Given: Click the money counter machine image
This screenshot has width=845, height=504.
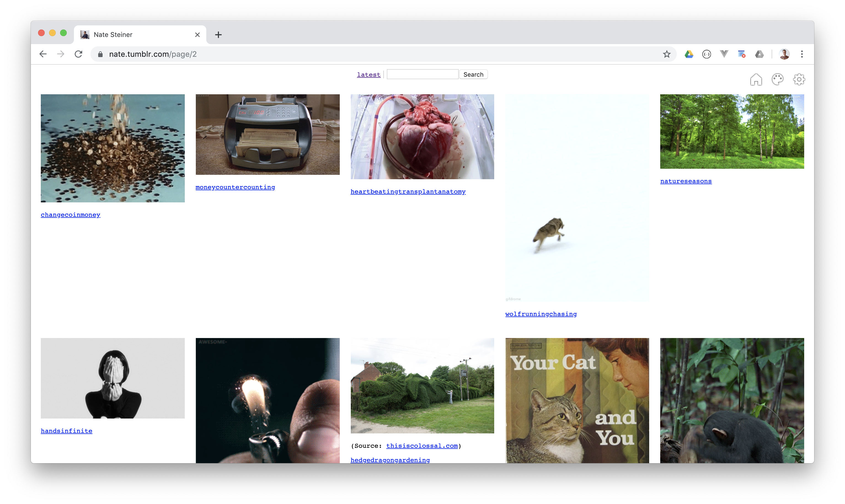Looking at the screenshot, I should (x=268, y=135).
